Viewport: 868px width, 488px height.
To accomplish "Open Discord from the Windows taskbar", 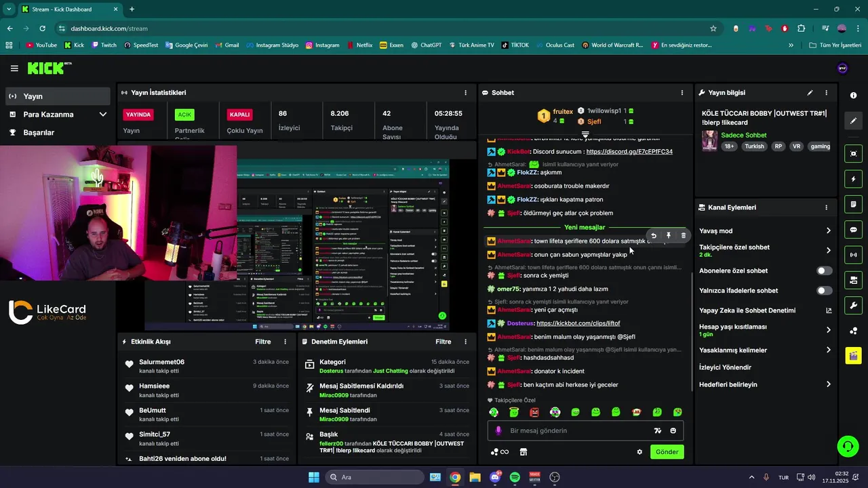I will 495,477.
